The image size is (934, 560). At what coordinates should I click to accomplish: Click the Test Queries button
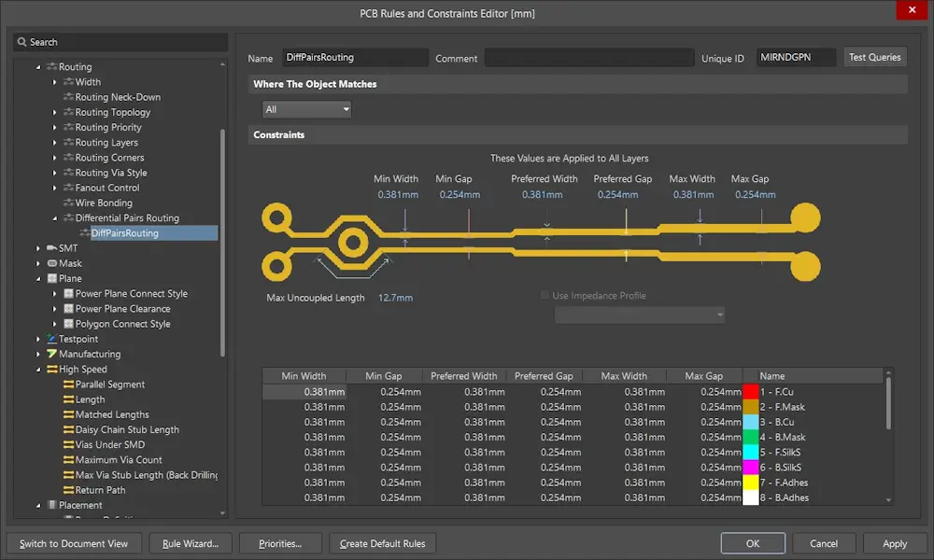(874, 57)
